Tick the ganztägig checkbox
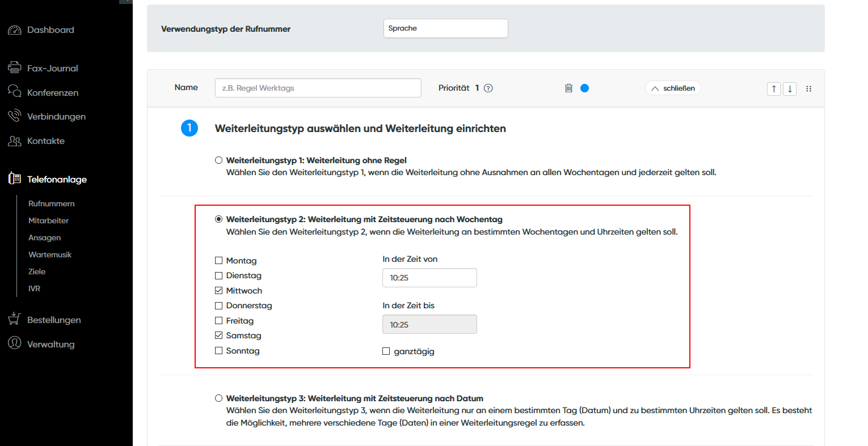868x446 pixels. [386, 351]
